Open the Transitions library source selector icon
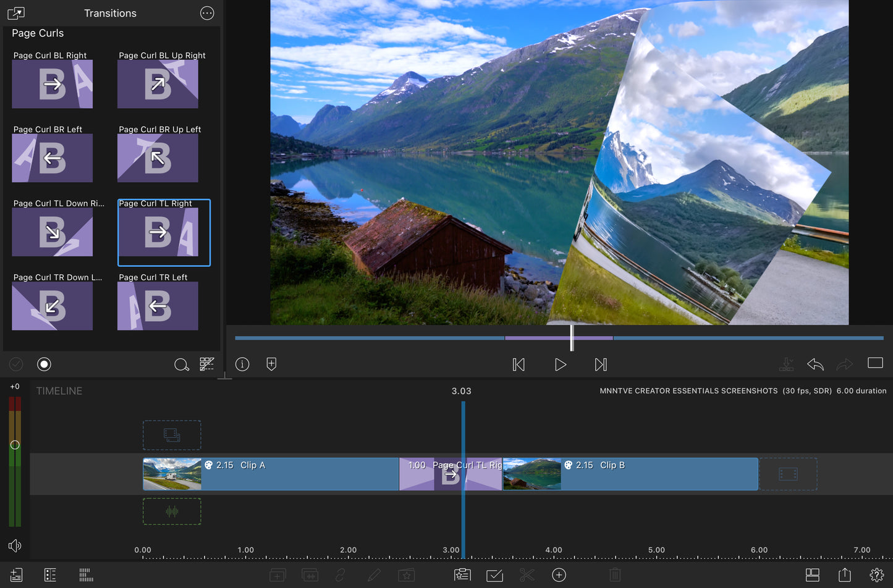This screenshot has width=893, height=588. pos(16,13)
